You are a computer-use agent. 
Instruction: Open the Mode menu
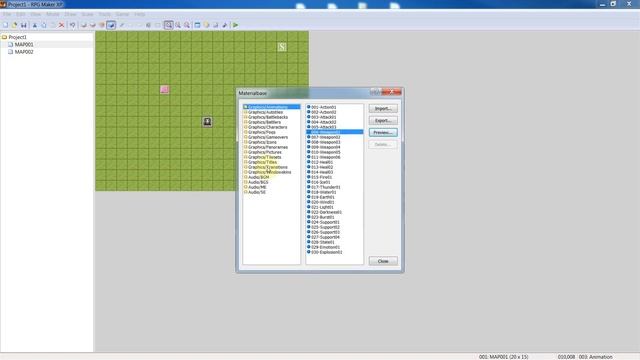[x=53, y=14]
